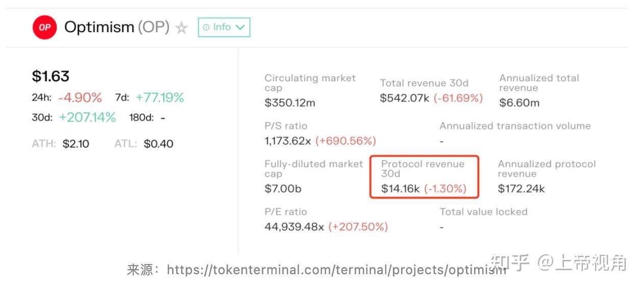Click the P/E ratio value
The image size is (644, 288).
click(294, 227)
